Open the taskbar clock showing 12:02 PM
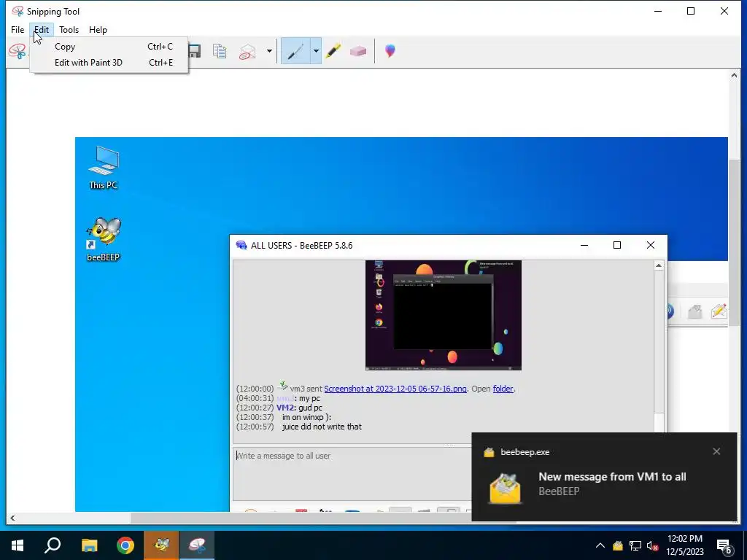 click(685, 545)
